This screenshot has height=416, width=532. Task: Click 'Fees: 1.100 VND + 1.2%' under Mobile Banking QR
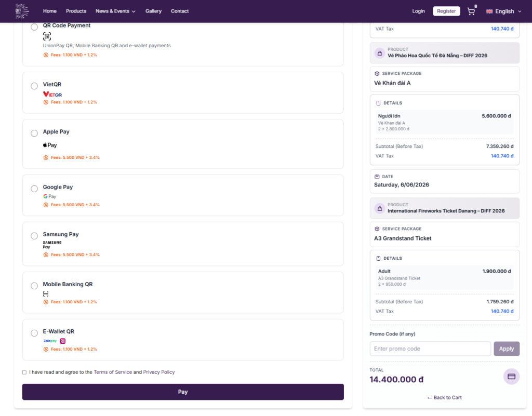(x=74, y=302)
